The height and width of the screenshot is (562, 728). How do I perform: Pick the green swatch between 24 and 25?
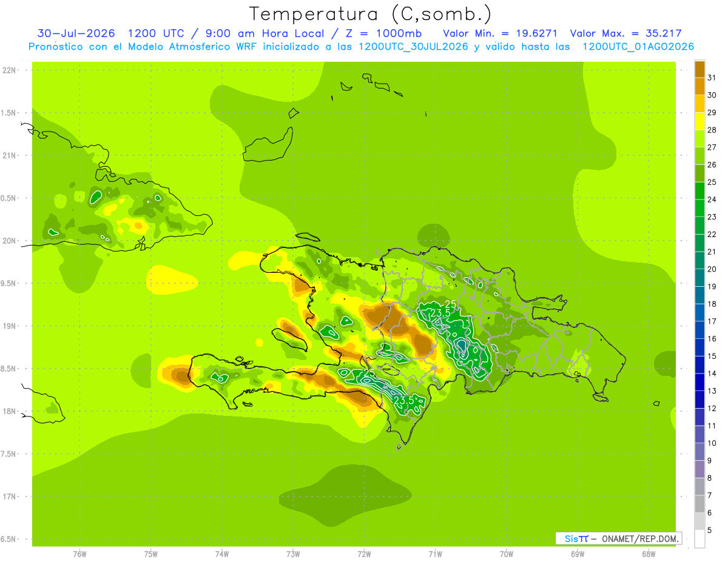(699, 191)
